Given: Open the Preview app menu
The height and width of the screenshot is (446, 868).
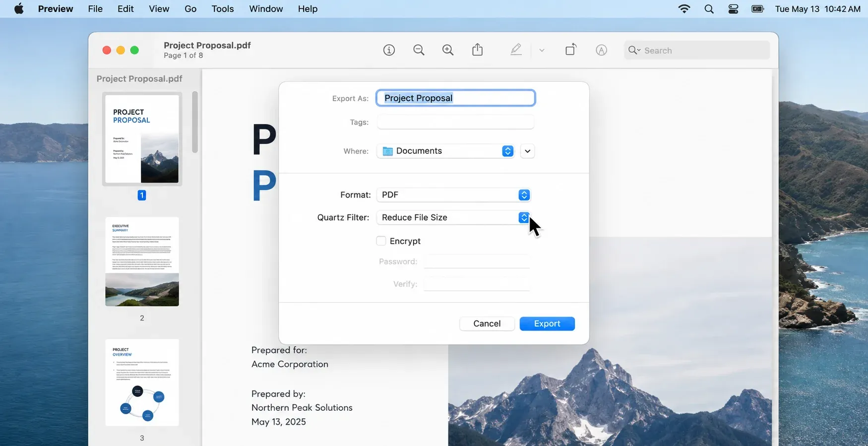Looking at the screenshot, I should point(56,9).
